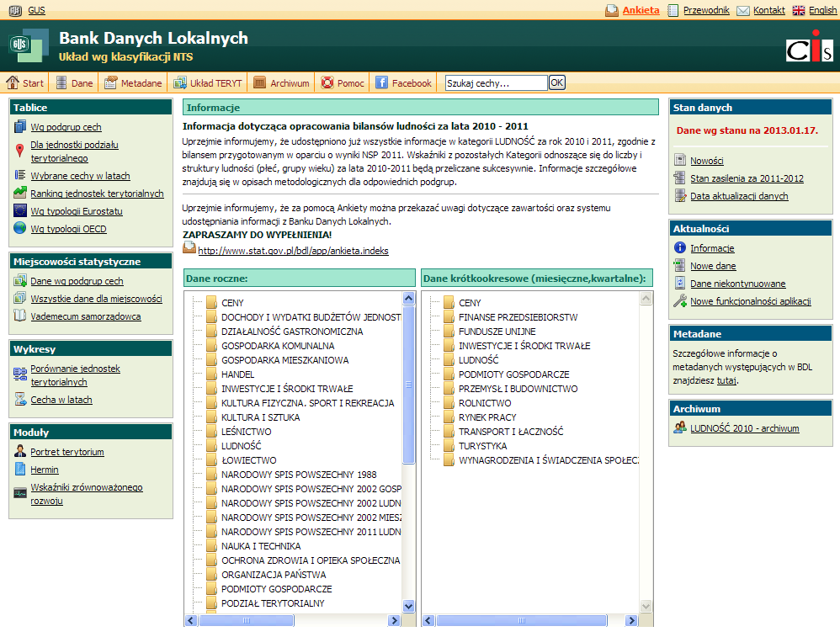Viewport: 840px width, 637px height.
Task: Expand ROLNICTWO in short-term data tree
Action: pyautogui.click(x=449, y=402)
